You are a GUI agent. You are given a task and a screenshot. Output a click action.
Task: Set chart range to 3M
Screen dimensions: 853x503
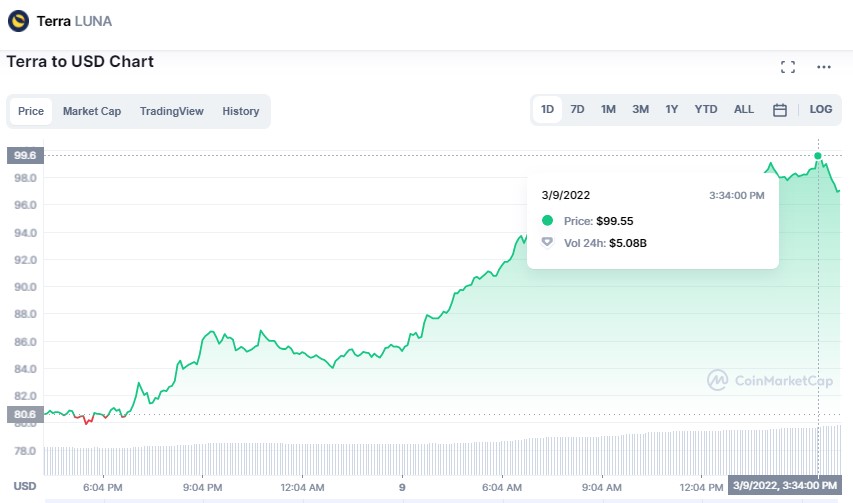click(x=640, y=110)
